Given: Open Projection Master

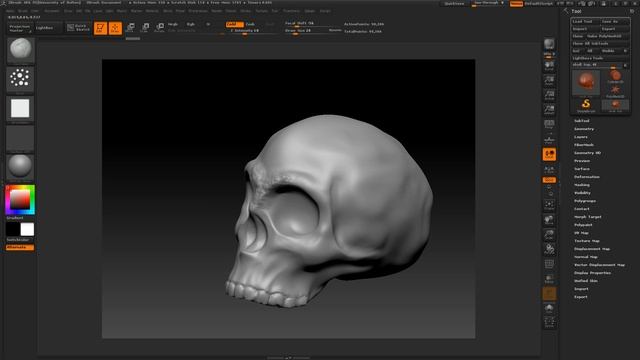Looking at the screenshot, I should pyautogui.click(x=20, y=28).
